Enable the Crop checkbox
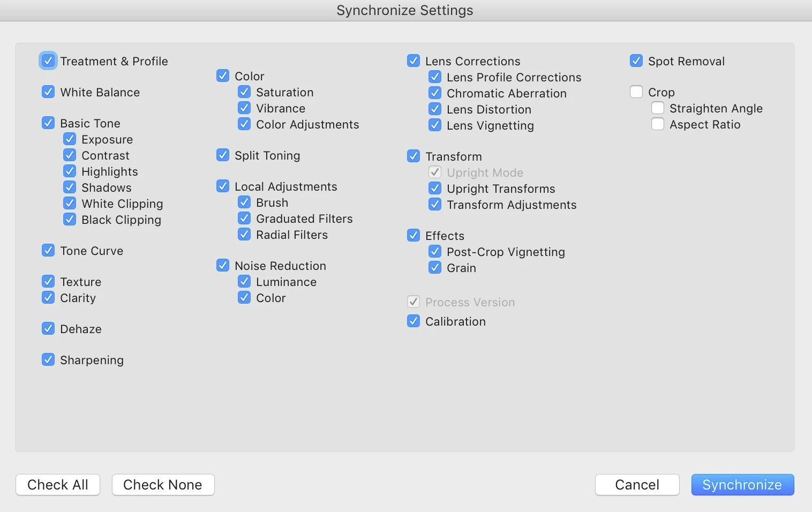812x512 pixels. (x=636, y=92)
